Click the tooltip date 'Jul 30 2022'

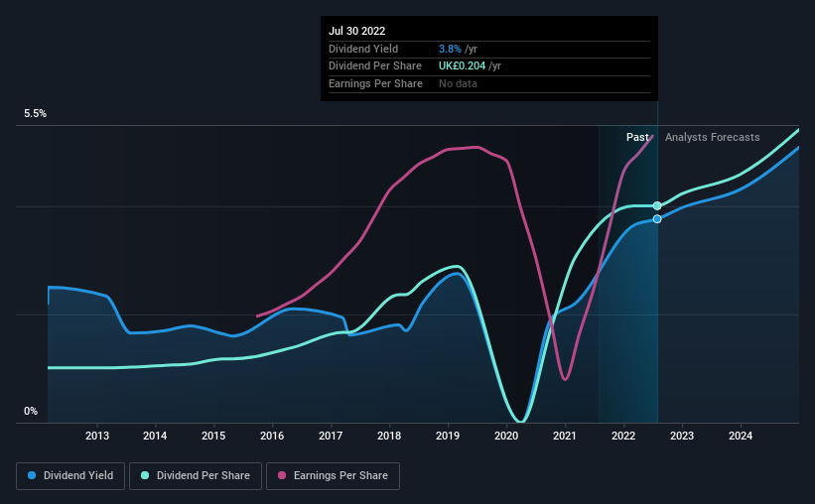click(357, 31)
